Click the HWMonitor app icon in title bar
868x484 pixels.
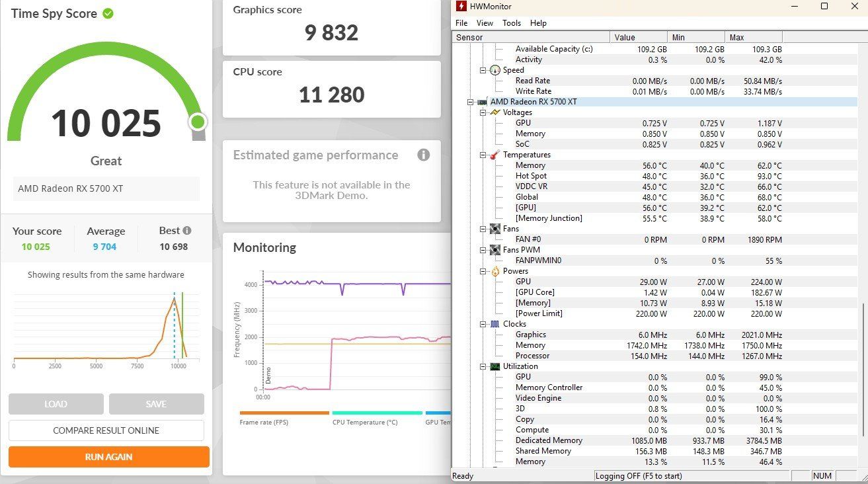461,7
